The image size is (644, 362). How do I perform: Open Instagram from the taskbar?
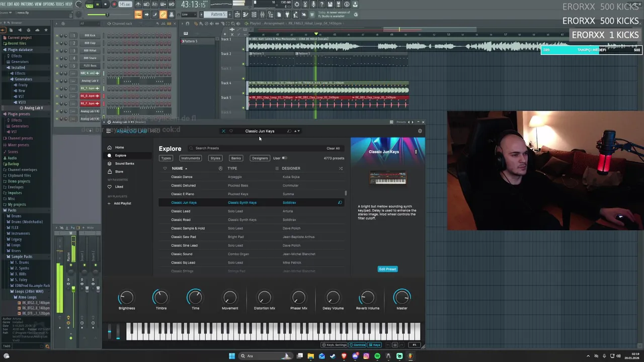pos(366,356)
